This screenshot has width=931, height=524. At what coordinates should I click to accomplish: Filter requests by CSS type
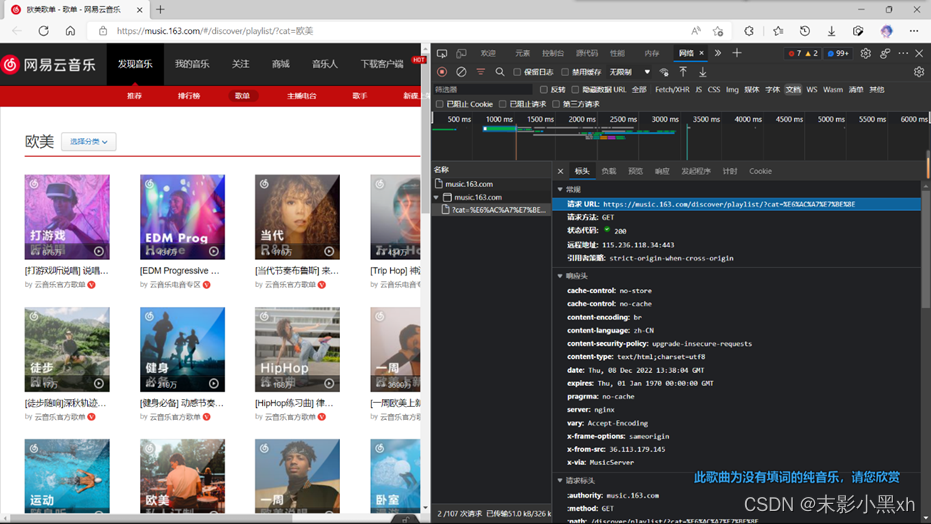[x=714, y=90]
